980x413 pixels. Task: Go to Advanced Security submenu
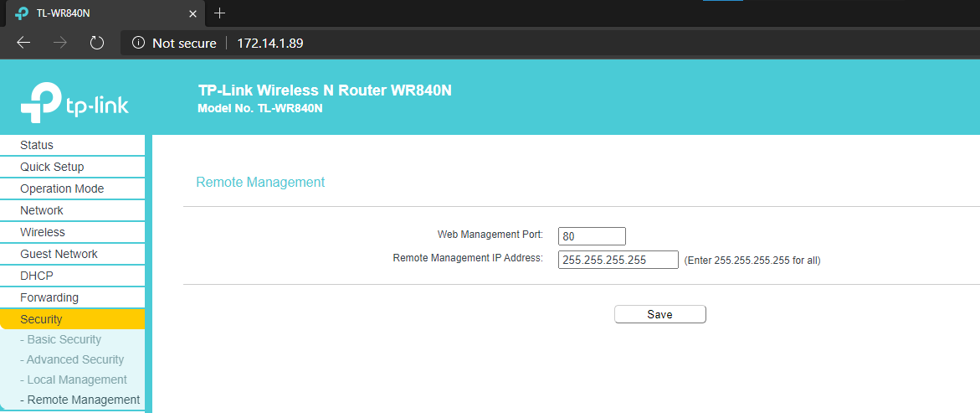pos(72,360)
